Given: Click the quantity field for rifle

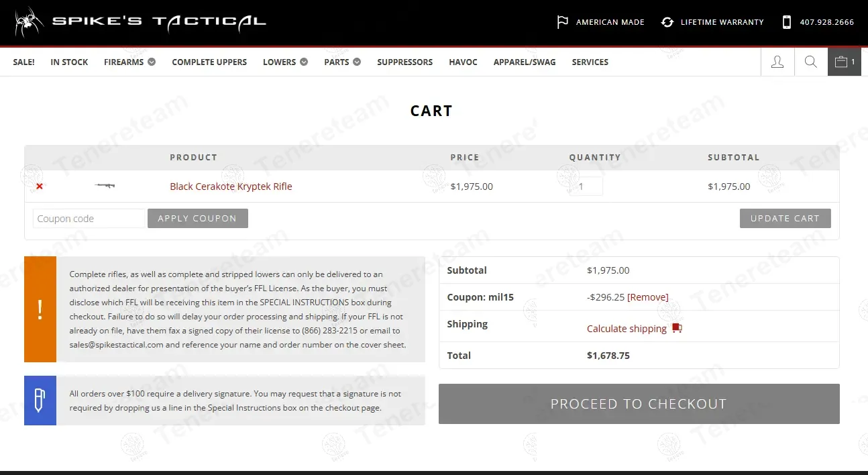Looking at the screenshot, I should coord(586,187).
